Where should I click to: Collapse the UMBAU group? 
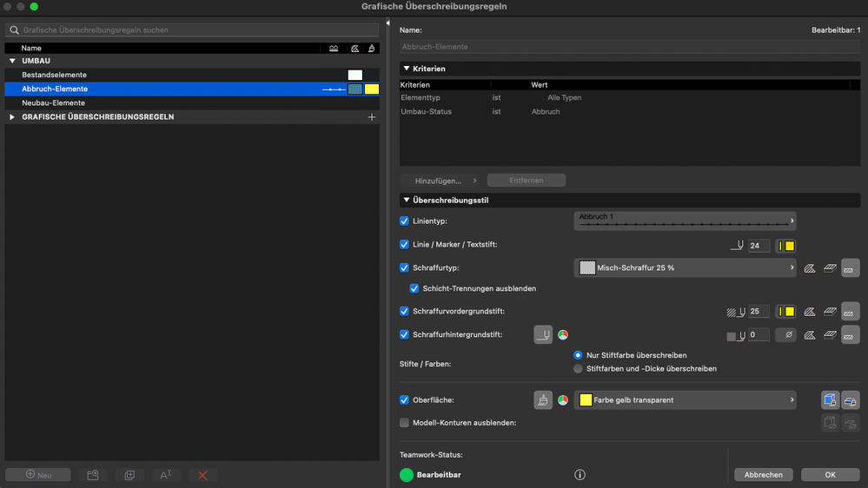(12, 61)
